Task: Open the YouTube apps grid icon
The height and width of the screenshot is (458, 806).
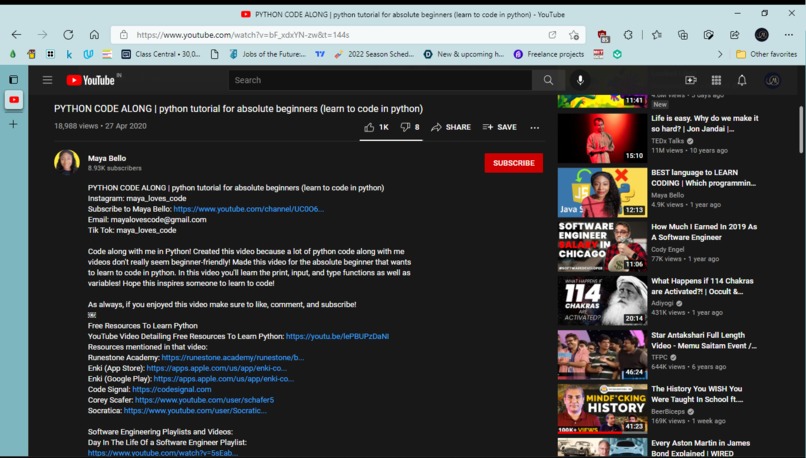Action: pos(716,80)
